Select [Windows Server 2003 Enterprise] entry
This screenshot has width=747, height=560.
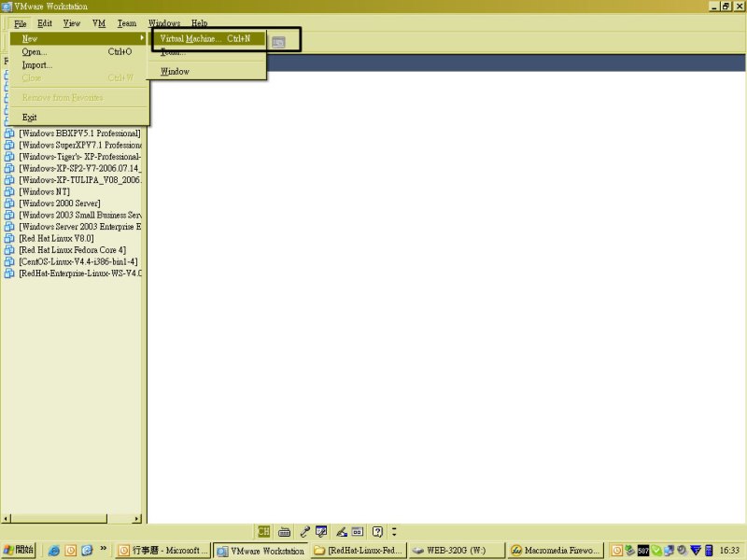[80, 227]
